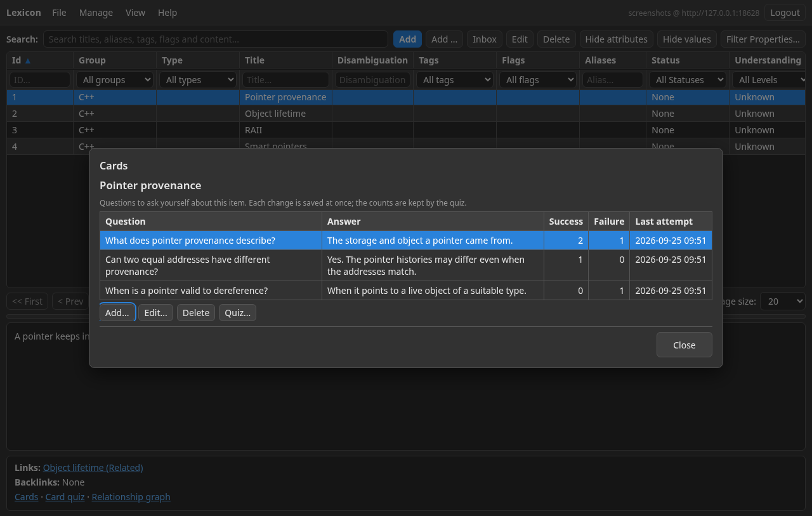
Task: Click the Last attempt column header
Action: (671, 222)
